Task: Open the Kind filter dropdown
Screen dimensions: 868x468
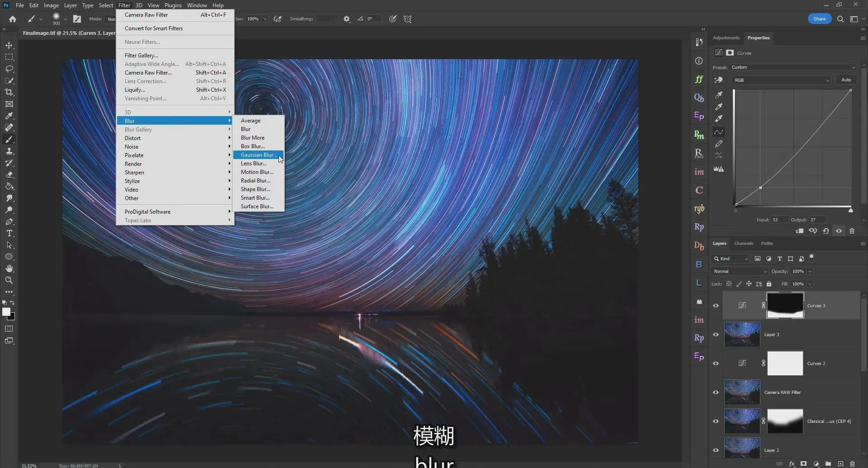Action: coord(731,259)
